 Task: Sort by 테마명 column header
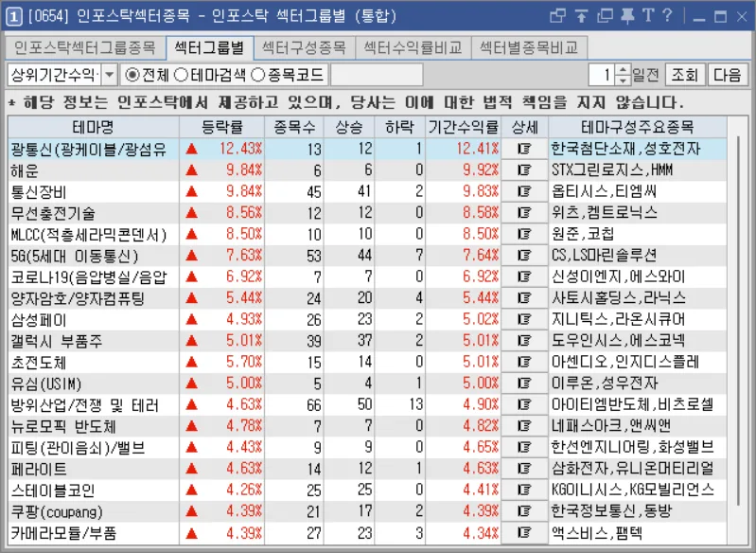tap(94, 128)
